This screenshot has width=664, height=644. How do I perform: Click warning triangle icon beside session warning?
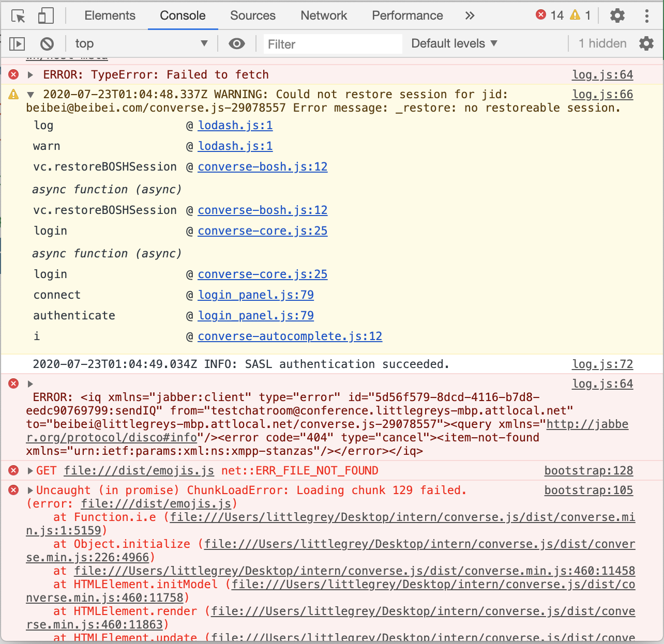pos(14,94)
